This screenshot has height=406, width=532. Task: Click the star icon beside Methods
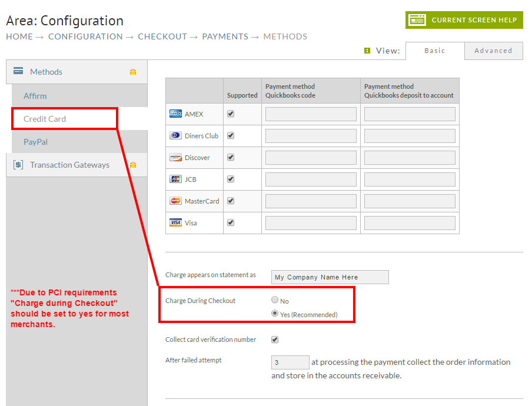point(133,72)
